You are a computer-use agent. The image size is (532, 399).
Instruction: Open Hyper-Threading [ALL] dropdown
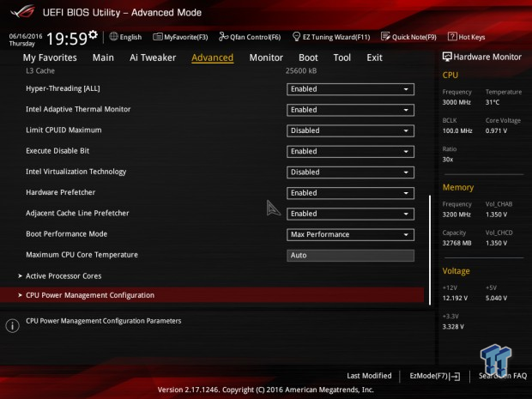click(x=350, y=89)
